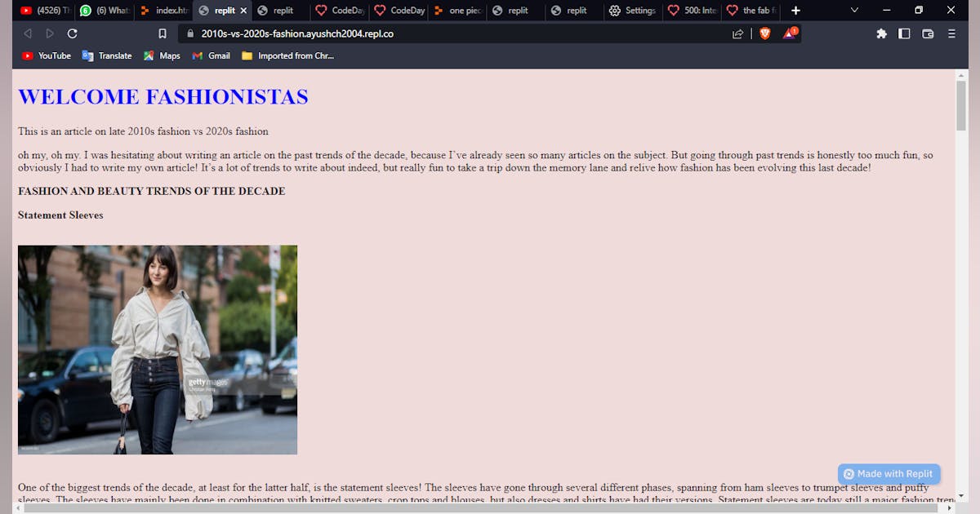Image resolution: width=980 pixels, height=514 pixels.
Task: Click the share page icon in address bar
Action: (737, 33)
